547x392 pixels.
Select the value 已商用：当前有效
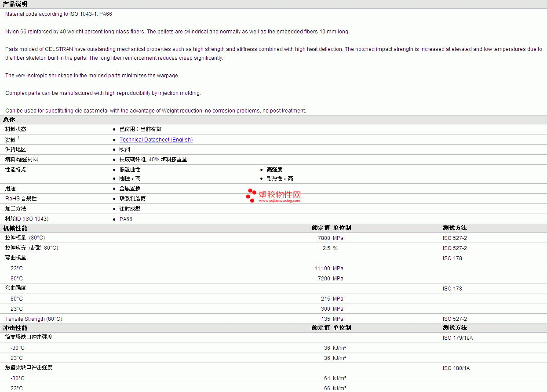tap(141, 129)
